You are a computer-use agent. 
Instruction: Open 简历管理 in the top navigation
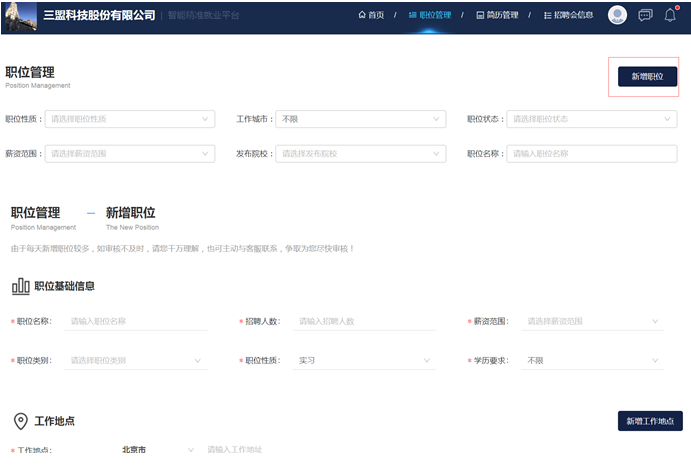coord(497,15)
